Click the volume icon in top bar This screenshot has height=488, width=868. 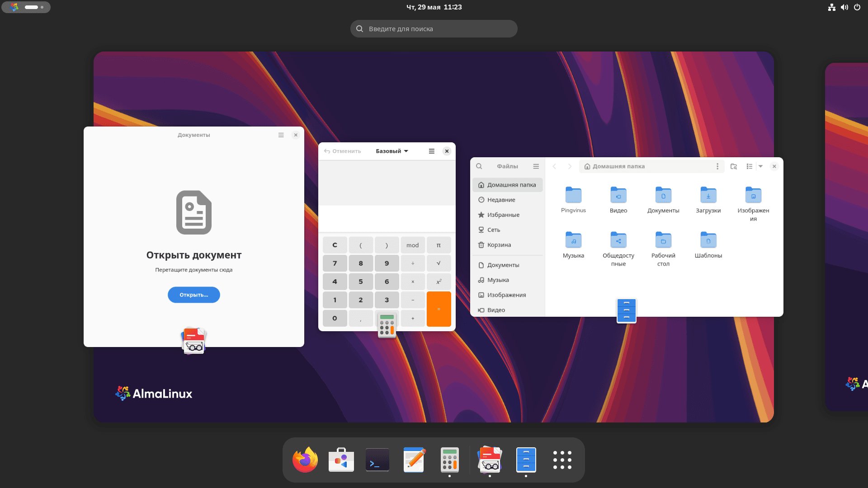[844, 7]
